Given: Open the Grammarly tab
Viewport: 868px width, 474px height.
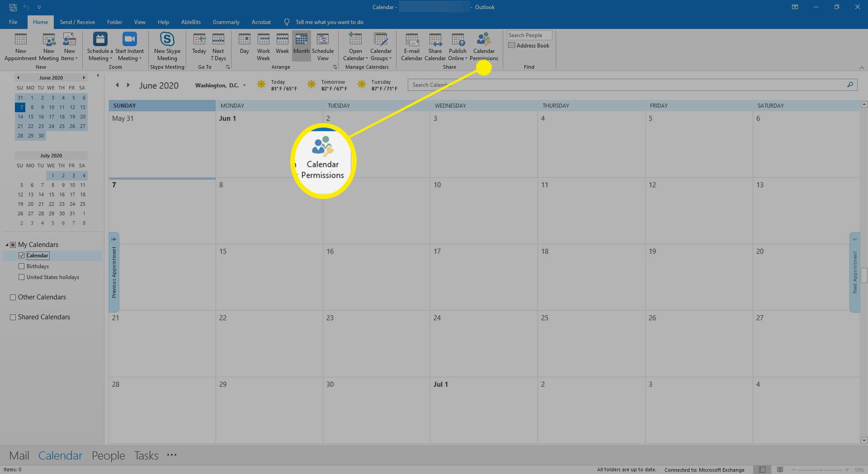Looking at the screenshot, I should pyautogui.click(x=226, y=22).
